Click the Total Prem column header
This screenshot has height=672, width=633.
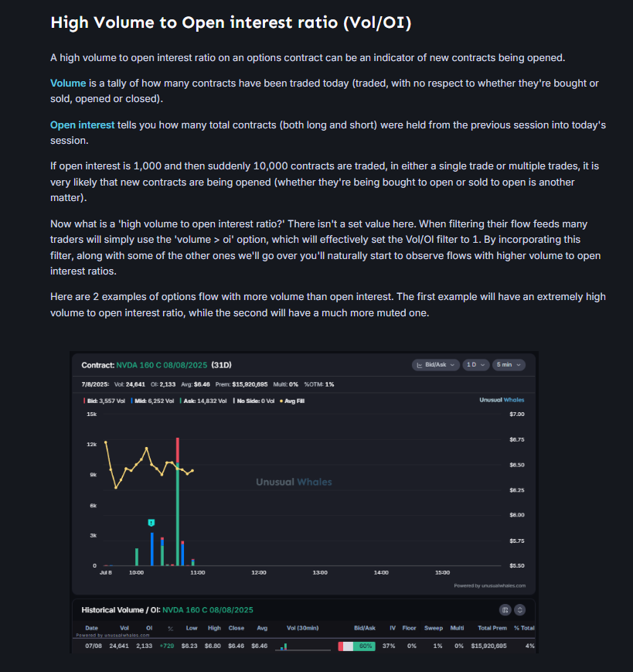[x=492, y=628]
